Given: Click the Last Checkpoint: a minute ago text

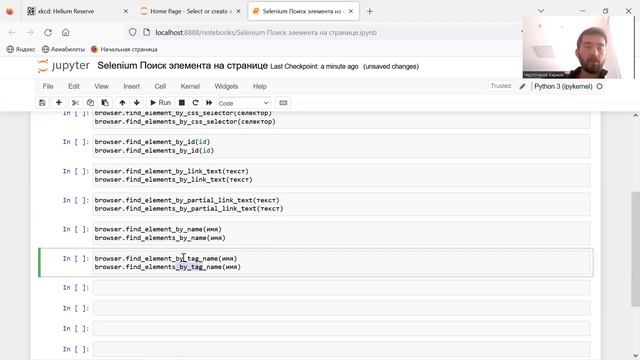Looking at the screenshot, I should [x=314, y=67].
